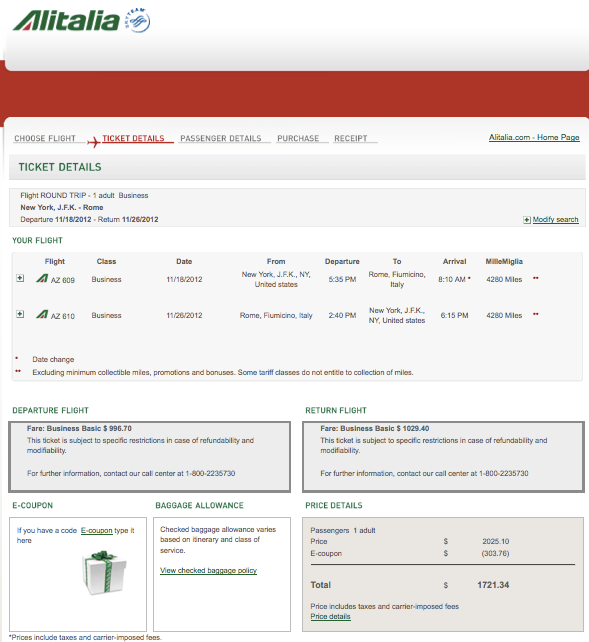Select the Ticket Details step
The image size is (589, 642).
[x=133, y=138]
